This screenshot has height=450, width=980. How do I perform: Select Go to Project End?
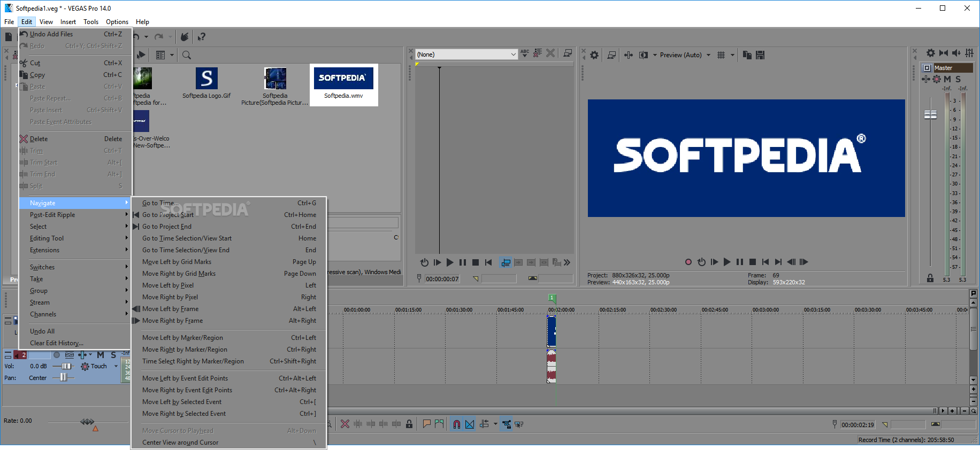coord(229,227)
